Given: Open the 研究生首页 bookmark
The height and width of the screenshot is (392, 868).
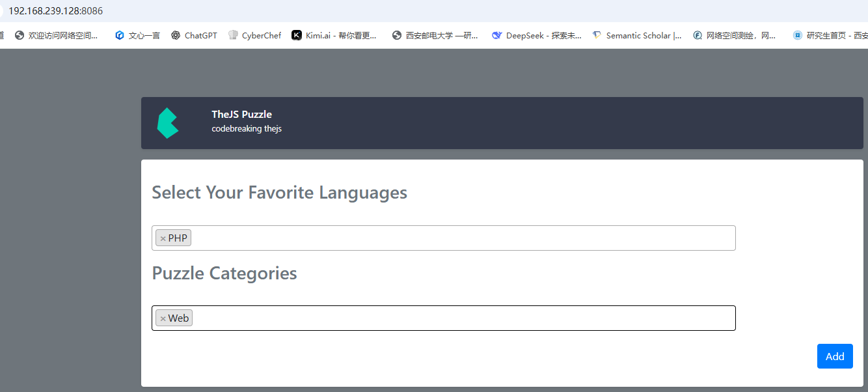Looking at the screenshot, I should click(830, 36).
